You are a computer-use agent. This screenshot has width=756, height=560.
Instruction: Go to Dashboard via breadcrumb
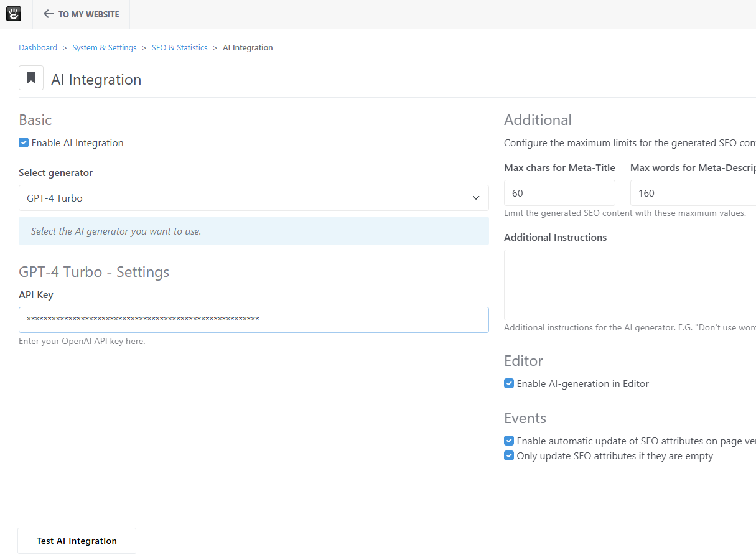[38, 48]
